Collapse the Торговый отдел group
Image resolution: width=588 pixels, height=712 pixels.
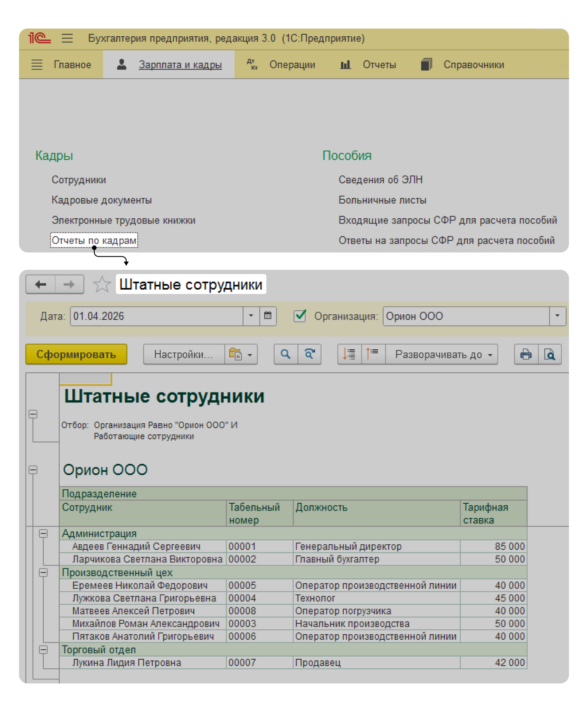[43, 649]
